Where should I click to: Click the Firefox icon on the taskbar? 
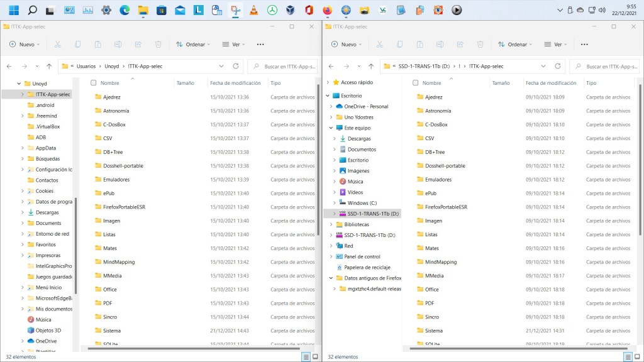(327, 10)
